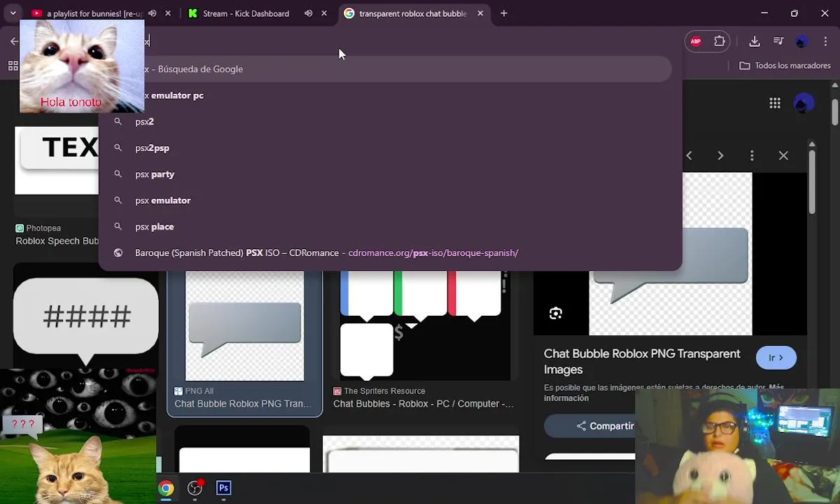Open the Chrome profile avatar

[802, 41]
